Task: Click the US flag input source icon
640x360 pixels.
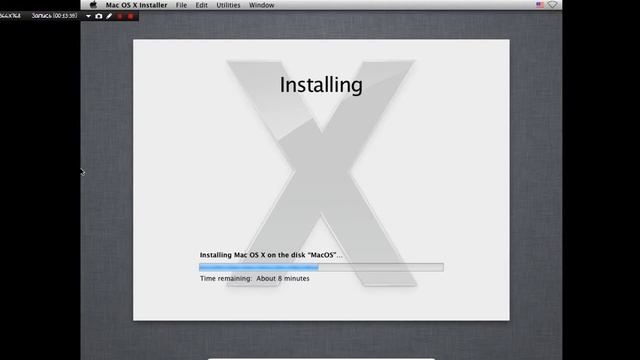Action: click(x=540, y=5)
